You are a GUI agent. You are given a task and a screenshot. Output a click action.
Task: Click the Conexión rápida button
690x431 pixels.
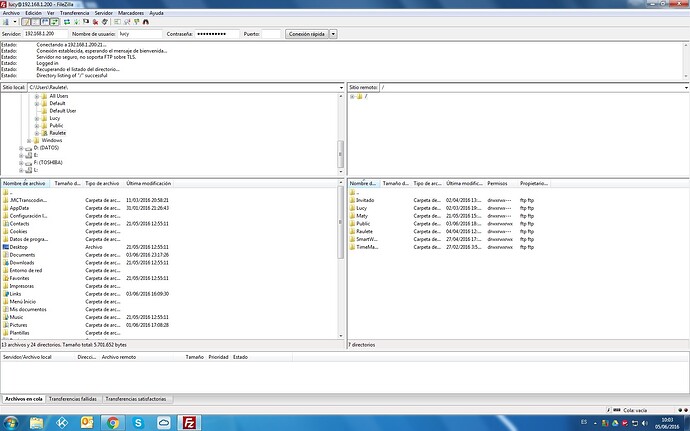[307, 34]
